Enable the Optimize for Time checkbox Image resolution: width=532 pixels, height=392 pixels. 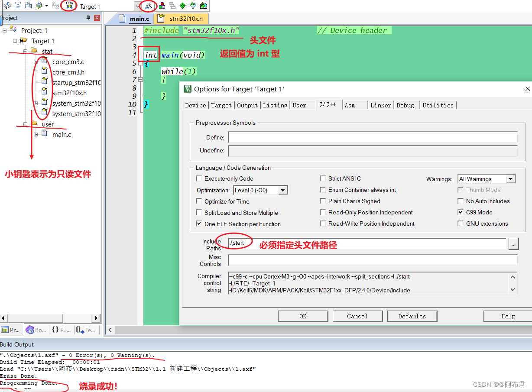(199, 201)
